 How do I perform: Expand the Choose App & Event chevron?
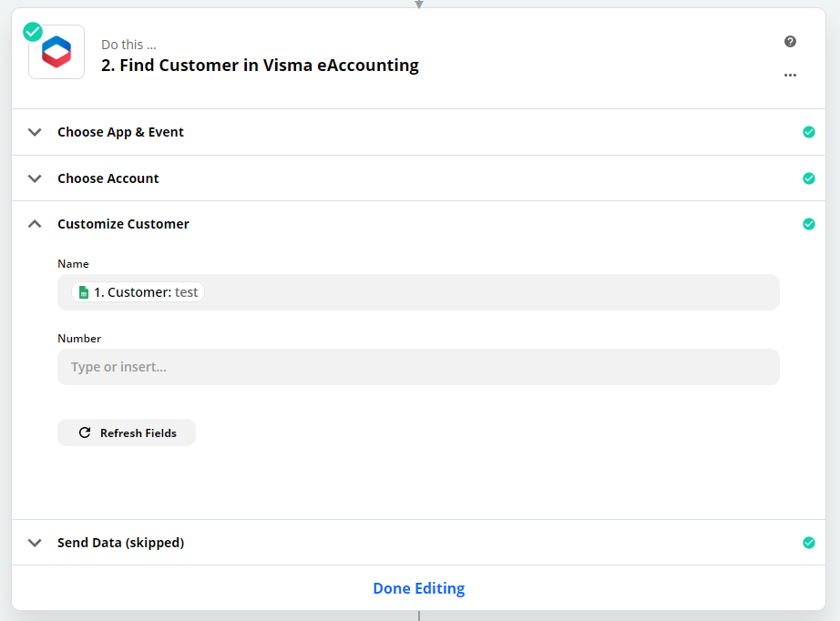(x=35, y=132)
